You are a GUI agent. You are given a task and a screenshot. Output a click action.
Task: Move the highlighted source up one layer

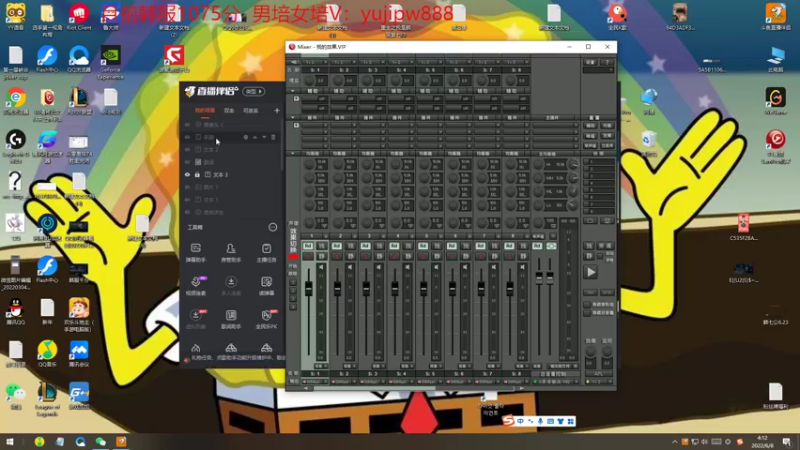[255, 137]
